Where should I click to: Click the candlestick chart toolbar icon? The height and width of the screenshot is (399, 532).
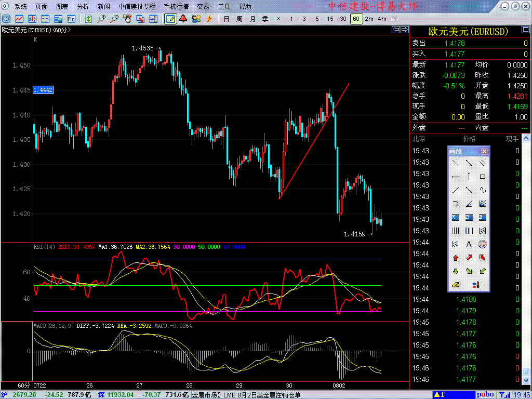[x=32, y=19]
